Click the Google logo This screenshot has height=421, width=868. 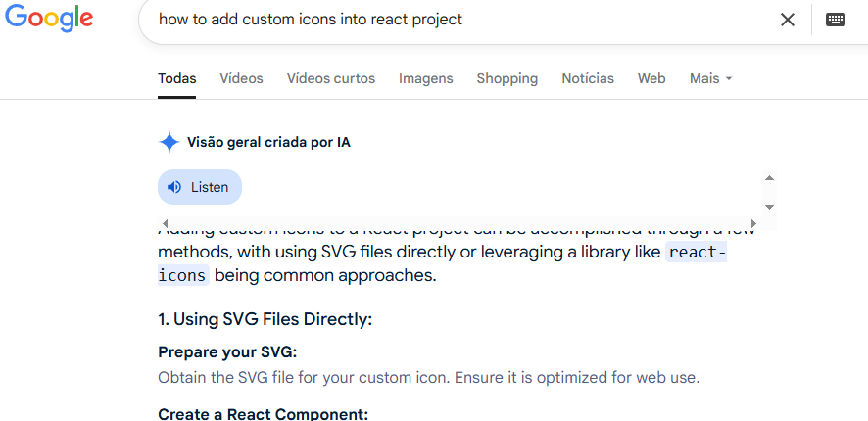click(49, 19)
